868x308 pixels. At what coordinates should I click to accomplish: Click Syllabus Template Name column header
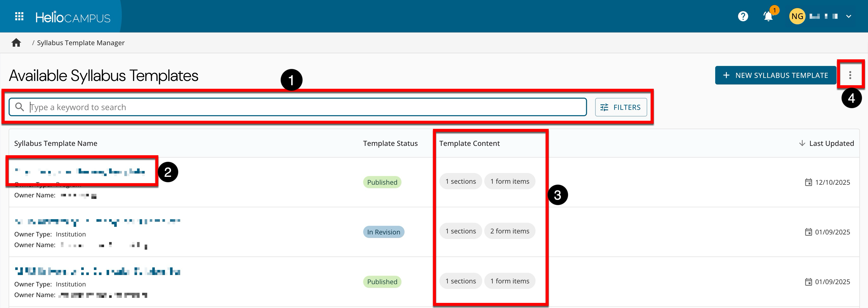tap(56, 143)
